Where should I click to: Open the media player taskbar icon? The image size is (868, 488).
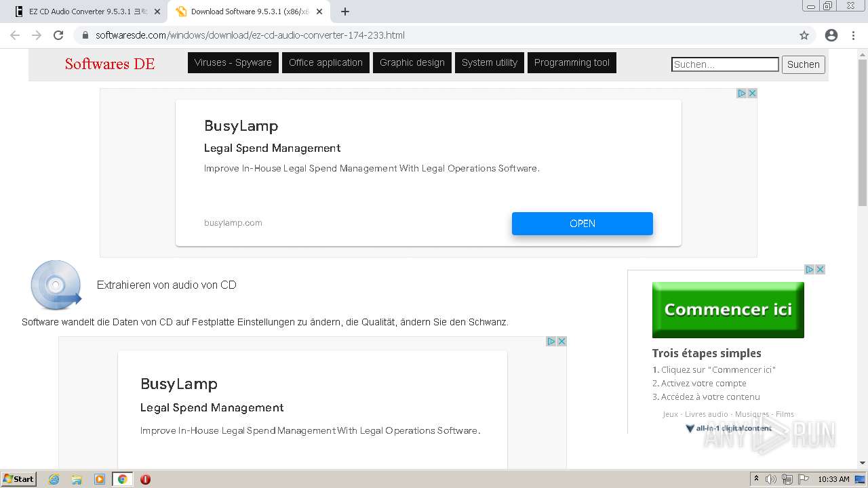[x=100, y=479]
